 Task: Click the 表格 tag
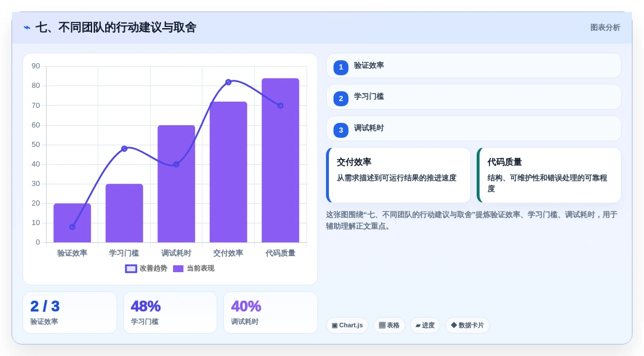tap(389, 325)
